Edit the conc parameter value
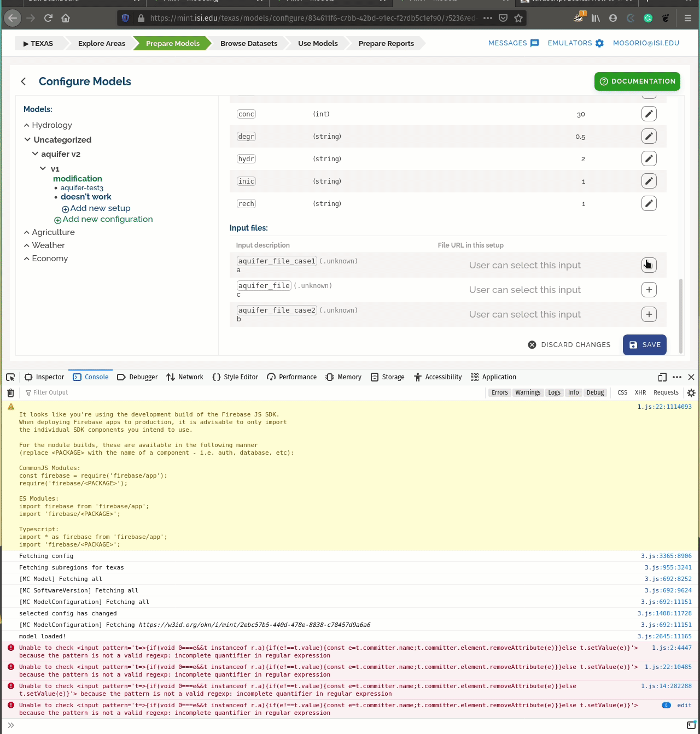This screenshot has width=700, height=734. point(649,114)
